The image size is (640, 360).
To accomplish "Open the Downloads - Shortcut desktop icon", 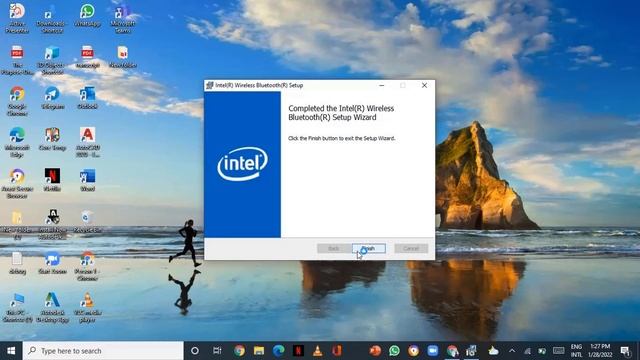I will click(x=51, y=18).
